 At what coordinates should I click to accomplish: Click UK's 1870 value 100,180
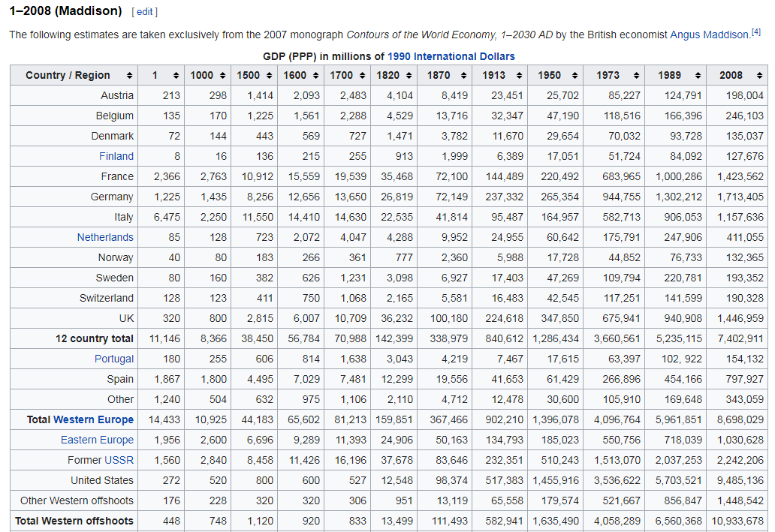pyautogui.click(x=449, y=318)
